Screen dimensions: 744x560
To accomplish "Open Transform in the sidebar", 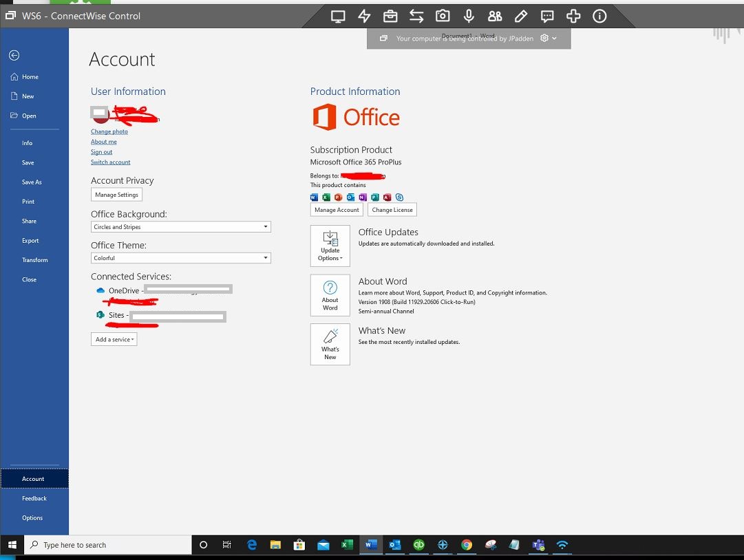I will tap(34, 260).
